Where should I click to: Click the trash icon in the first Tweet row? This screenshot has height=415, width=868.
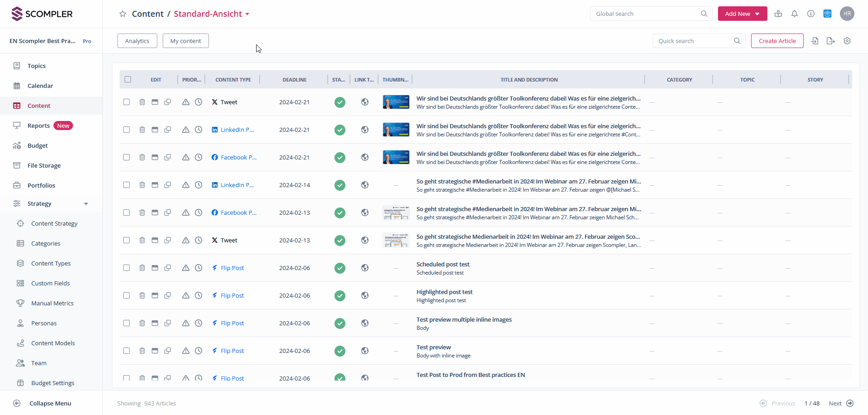[142, 102]
